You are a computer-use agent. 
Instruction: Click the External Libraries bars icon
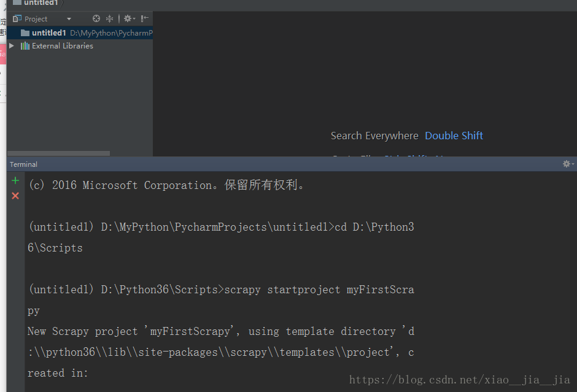pos(25,45)
